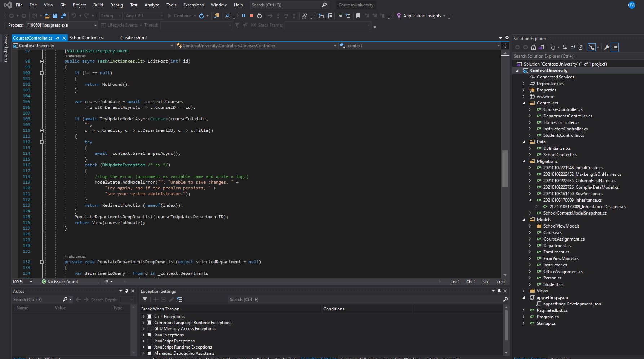Click the bookmark toggle icon in toolbar
The image size is (644, 359).
[358, 16]
